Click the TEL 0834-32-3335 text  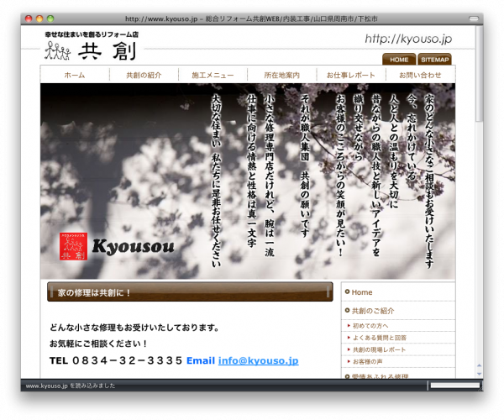pyautogui.click(x=116, y=360)
